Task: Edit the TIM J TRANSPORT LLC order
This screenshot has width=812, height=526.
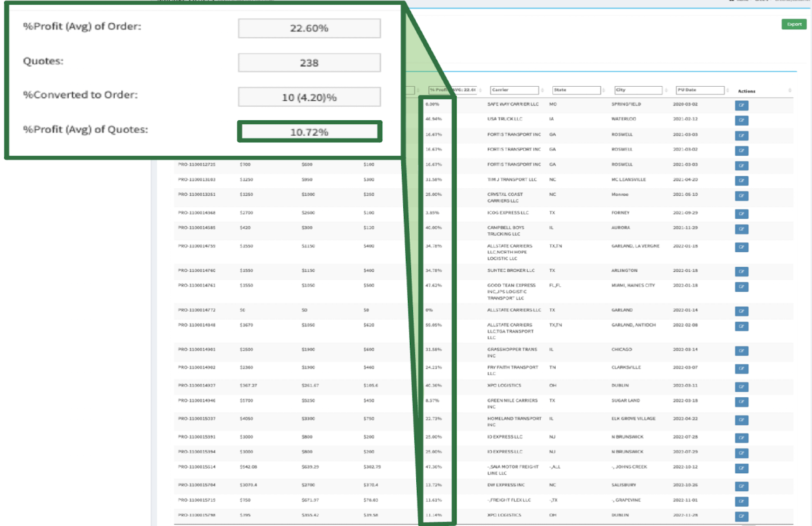Action: pyautogui.click(x=741, y=180)
